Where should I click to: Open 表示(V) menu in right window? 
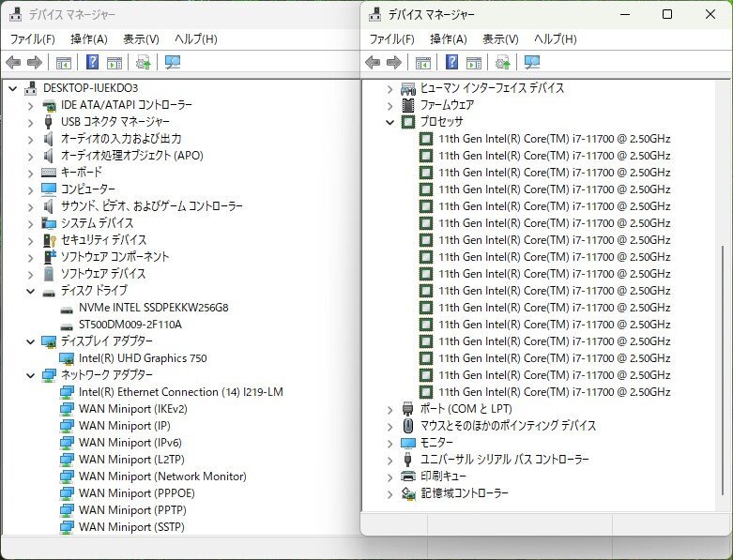click(500, 39)
